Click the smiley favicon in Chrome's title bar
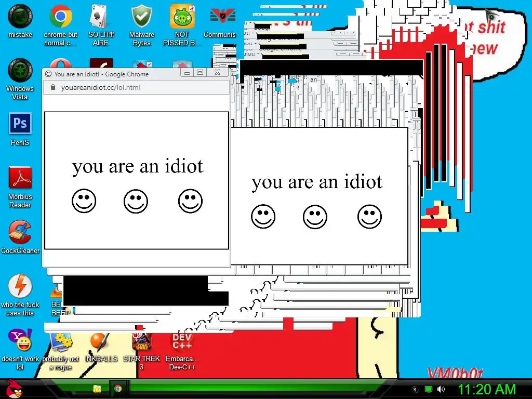 click(48, 74)
